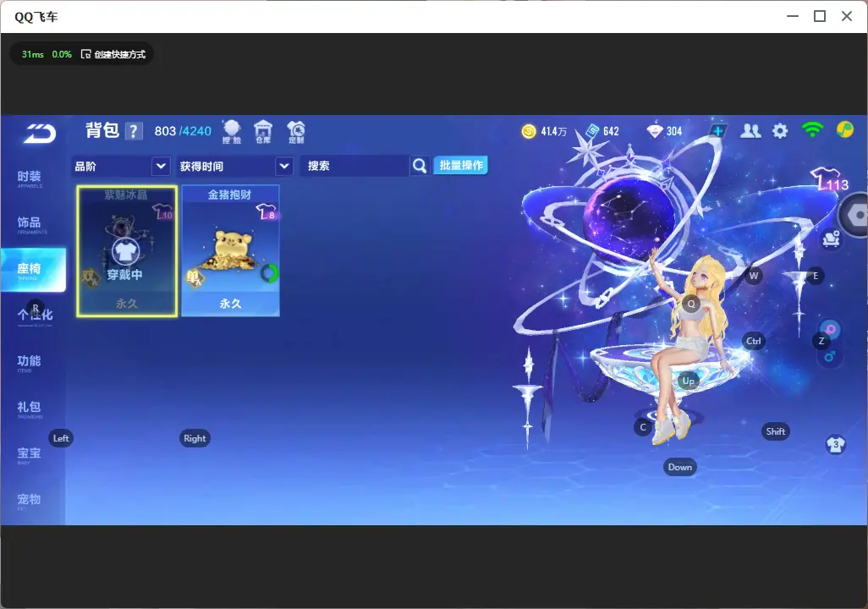Open the backpack help question mark
The image size is (868, 609).
point(134,131)
